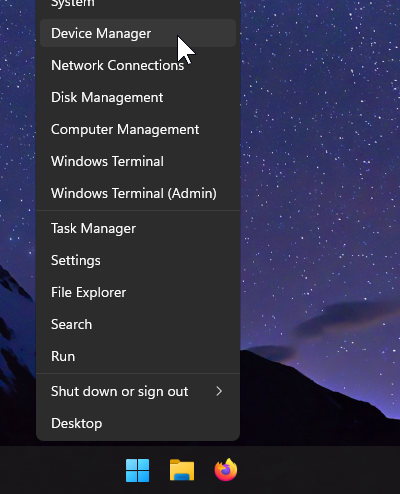Open the Shut down or sign out submenu

click(x=138, y=391)
